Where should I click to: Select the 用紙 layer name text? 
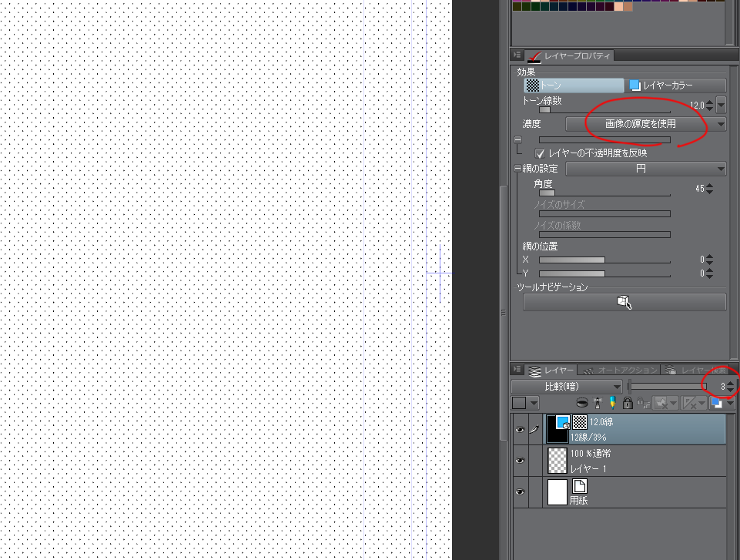pos(578,500)
